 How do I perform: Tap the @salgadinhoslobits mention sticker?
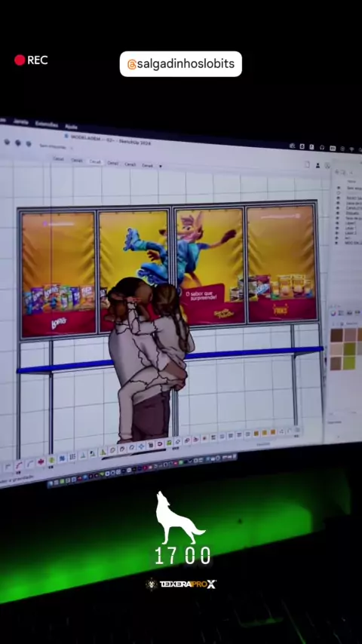point(181,63)
